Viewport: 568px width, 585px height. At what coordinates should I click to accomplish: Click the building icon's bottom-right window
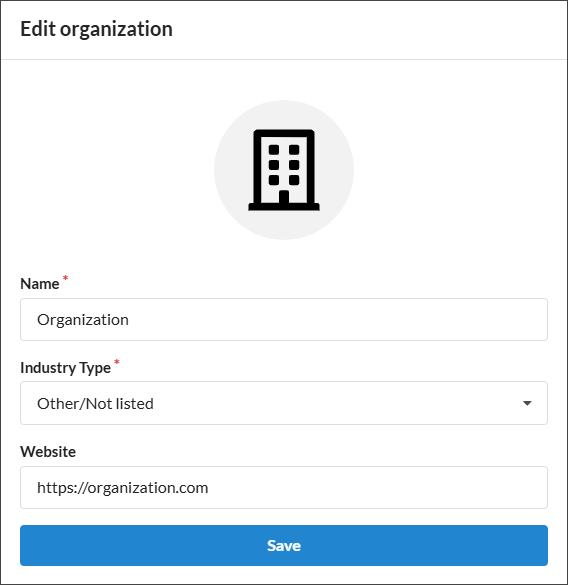pyautogui.click(x=294, y=180)
